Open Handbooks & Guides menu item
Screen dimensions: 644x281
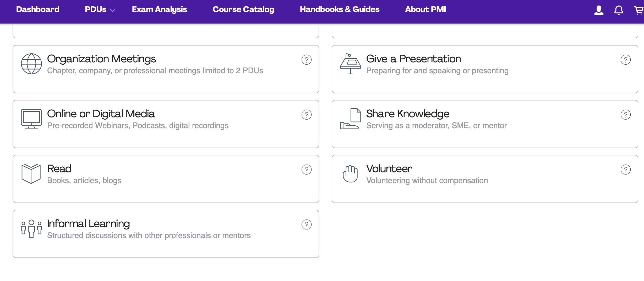340,9
